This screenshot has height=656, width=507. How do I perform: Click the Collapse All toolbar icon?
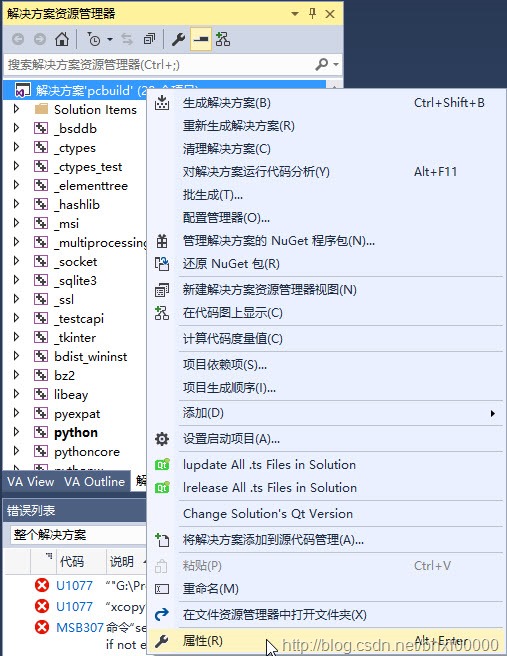tap(149, 39)
